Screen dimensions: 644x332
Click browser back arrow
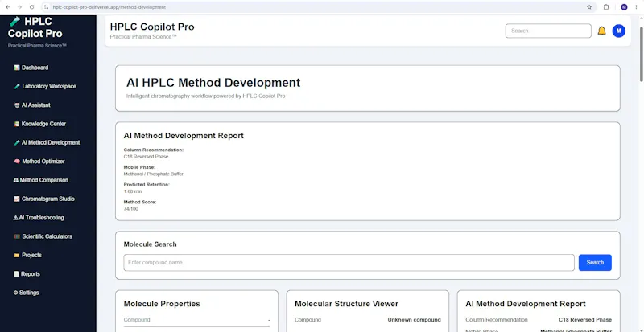(7, 7)
